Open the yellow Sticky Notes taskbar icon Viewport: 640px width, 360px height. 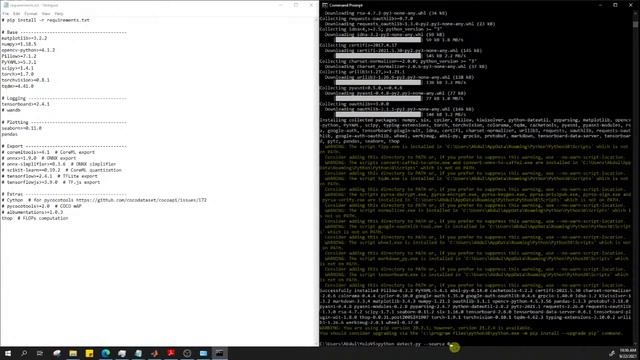(89, 353)
